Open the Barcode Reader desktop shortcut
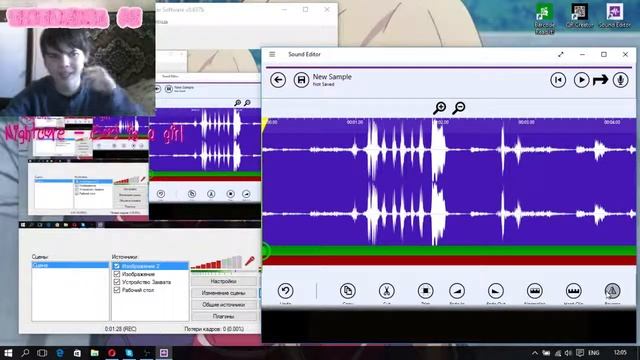The height and width of the screenshot is (360, 640). 544,18
